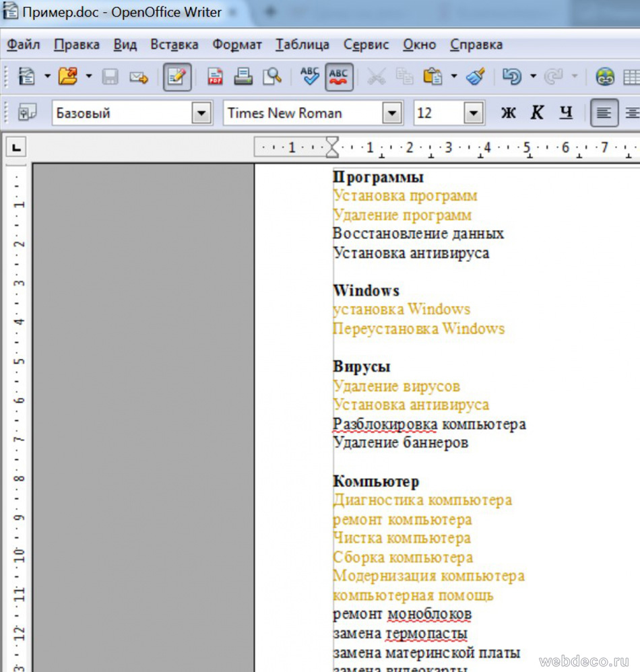Open the font size 12 dropdown

click(x=474, y=113)
